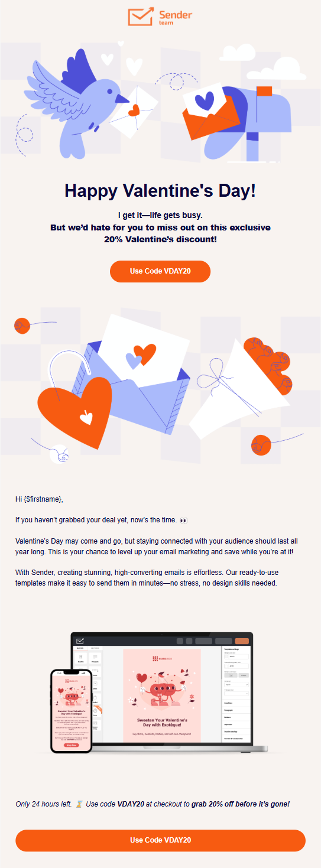Click the Sender team logo

click(x=160, y=17)
